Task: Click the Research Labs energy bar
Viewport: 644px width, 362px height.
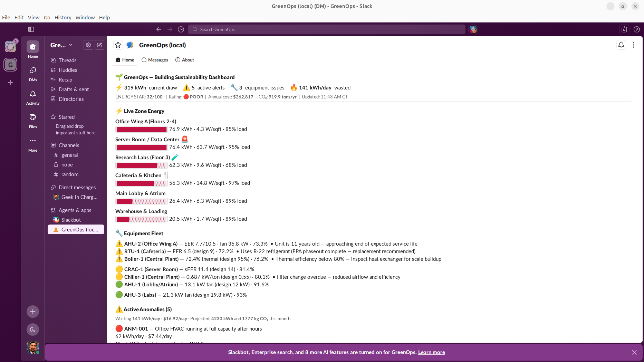Action: tap(142, 165)
